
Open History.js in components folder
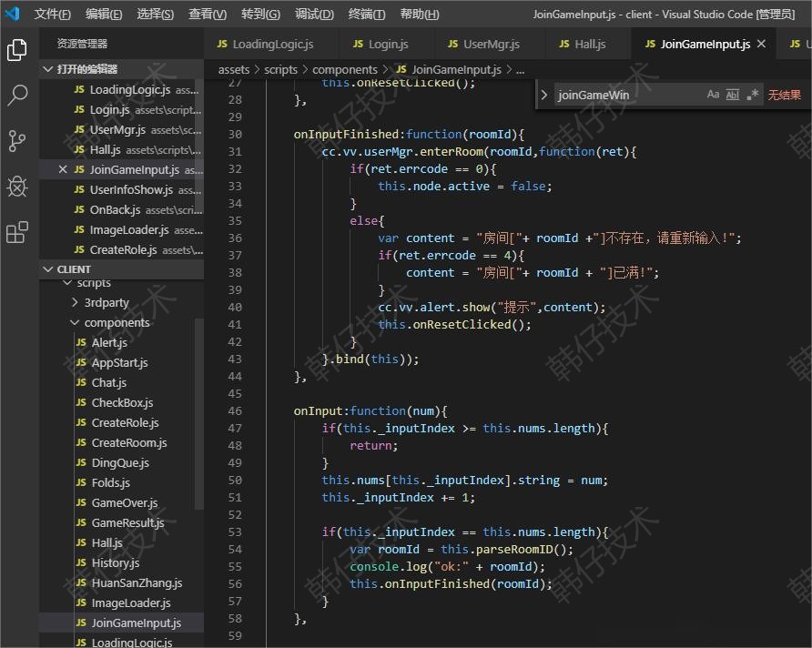121,563
